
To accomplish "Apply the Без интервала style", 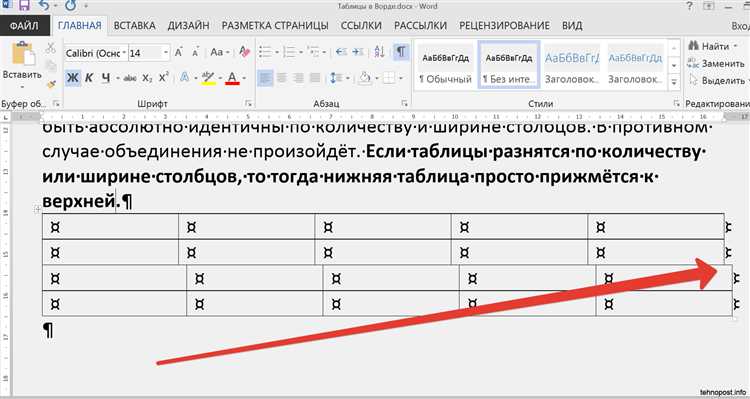I will pos(508,66).
